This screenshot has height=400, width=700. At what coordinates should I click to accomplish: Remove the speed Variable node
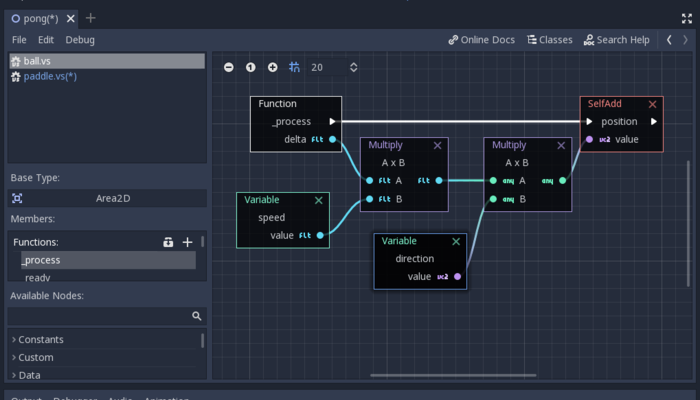point(319,200)
